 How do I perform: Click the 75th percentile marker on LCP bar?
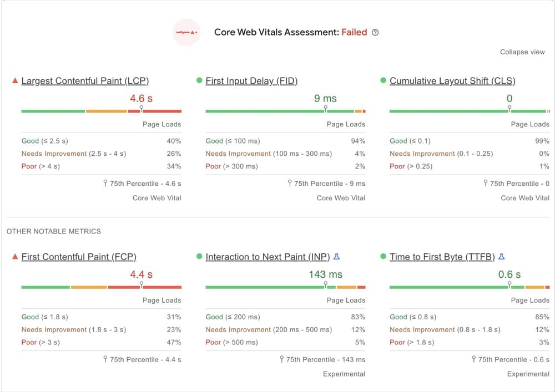click(x=142, y=109)
